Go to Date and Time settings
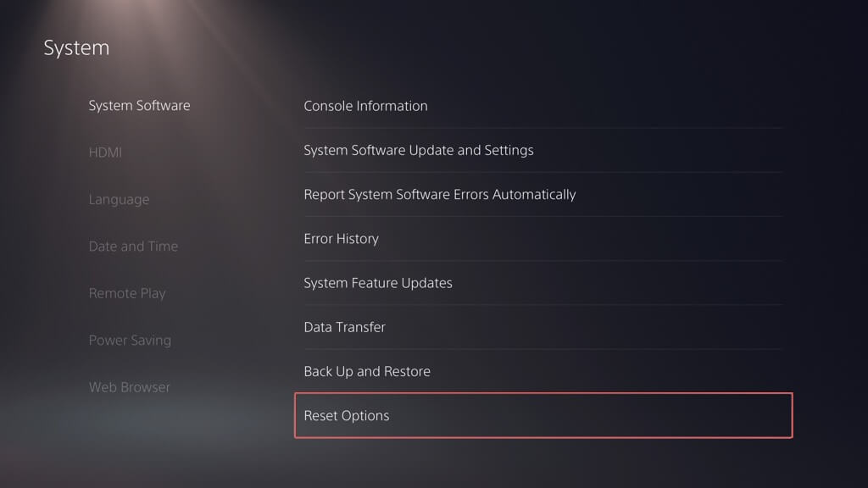The height and width of the screenshot is (488, 868). 133,247
